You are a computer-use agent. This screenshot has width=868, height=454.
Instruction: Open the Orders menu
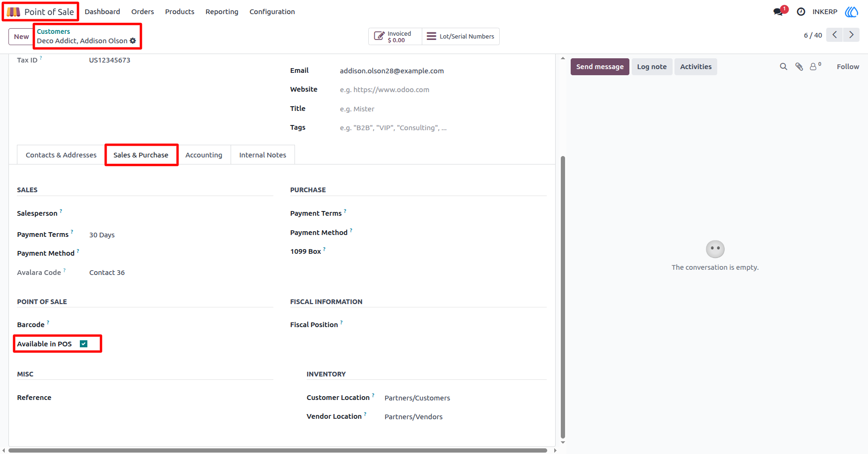coord(143,12)
